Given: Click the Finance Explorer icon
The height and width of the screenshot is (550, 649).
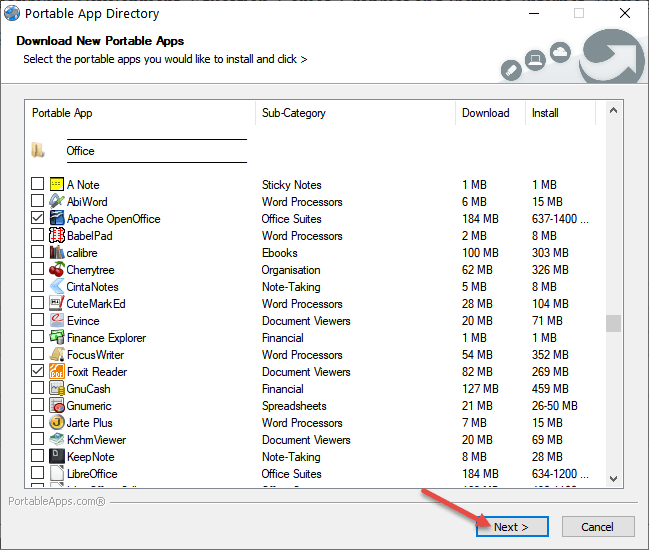Looking at the screenshot, I should point(57,337).
